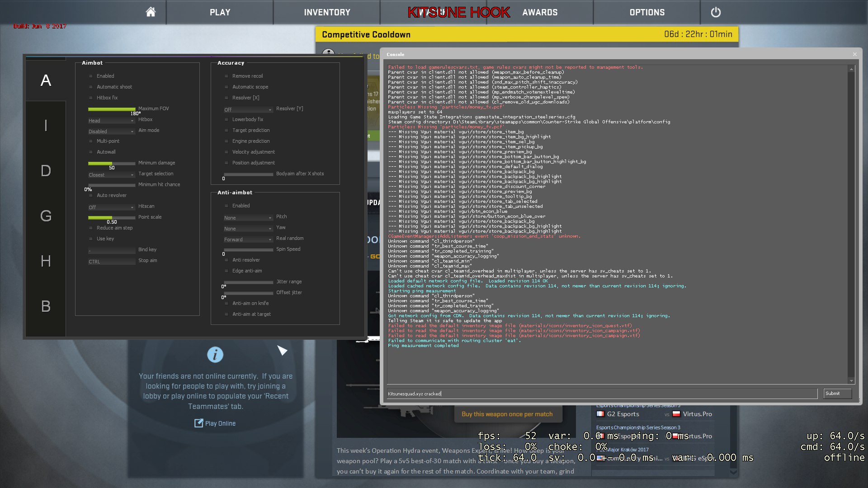Click the Bind key field
Screen dimensions: 868x488
[111, 250]
